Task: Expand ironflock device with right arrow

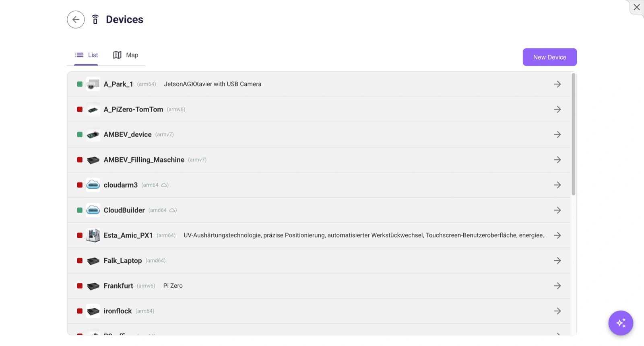Action: [557, 311]
